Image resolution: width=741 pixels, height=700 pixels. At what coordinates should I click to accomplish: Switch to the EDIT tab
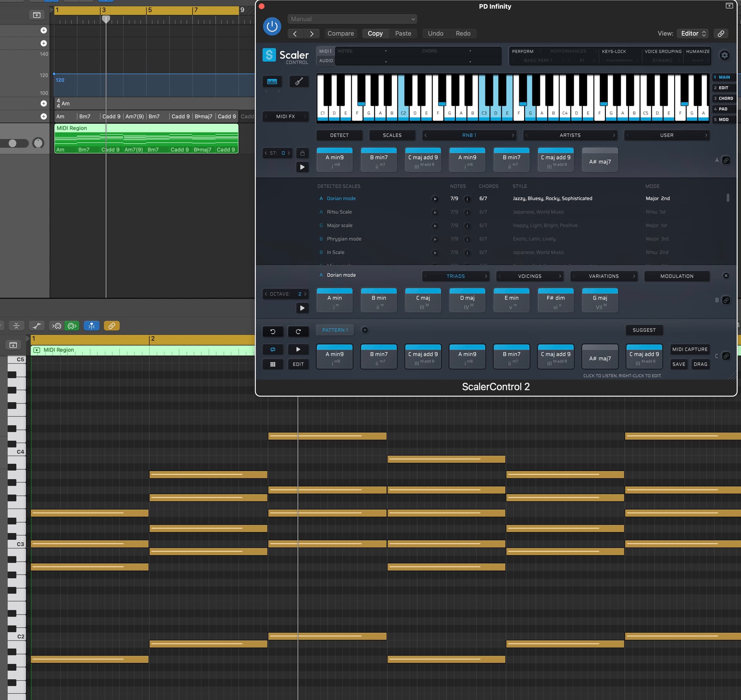[724, 88]
